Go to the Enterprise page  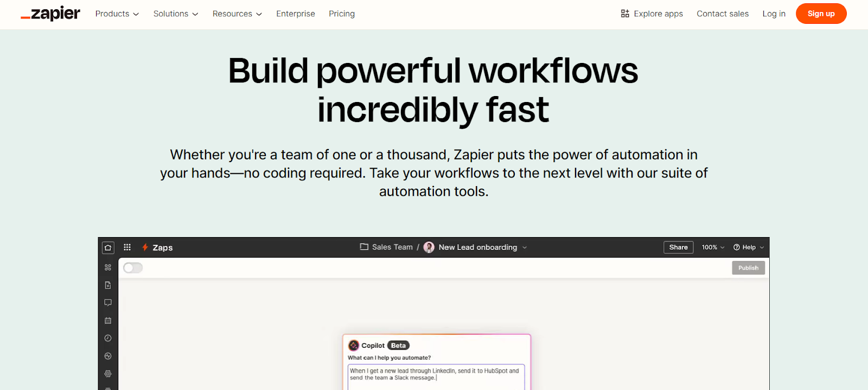[296, 14]
